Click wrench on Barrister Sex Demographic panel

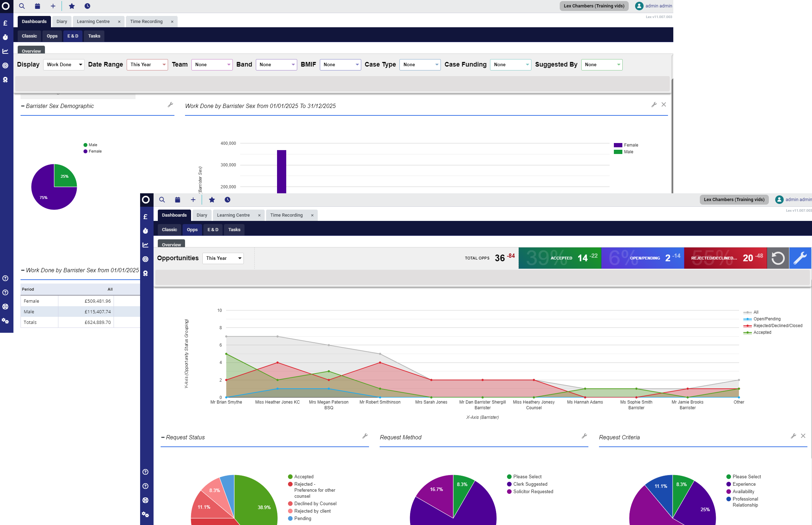[170, 105]
